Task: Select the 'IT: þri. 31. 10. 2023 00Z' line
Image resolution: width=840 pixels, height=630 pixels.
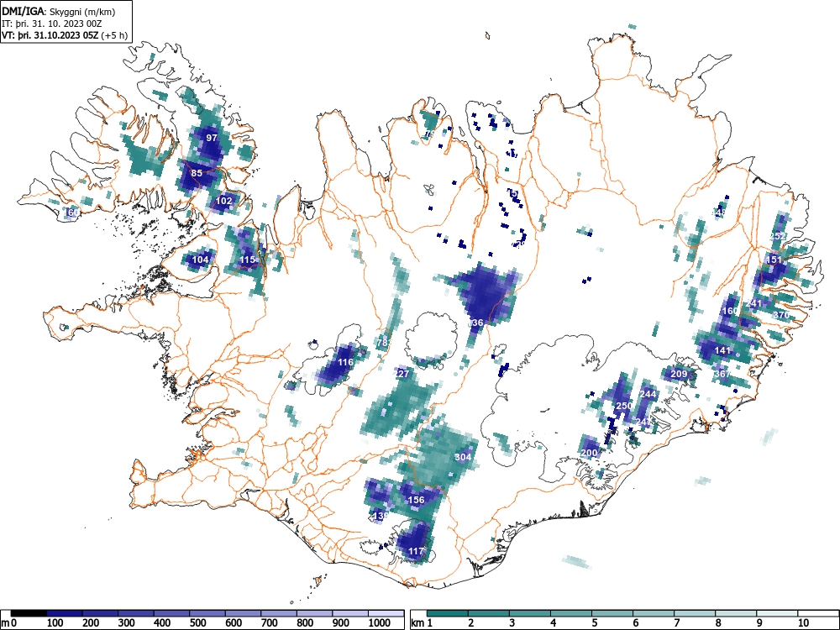Action: tap(52, 24)
